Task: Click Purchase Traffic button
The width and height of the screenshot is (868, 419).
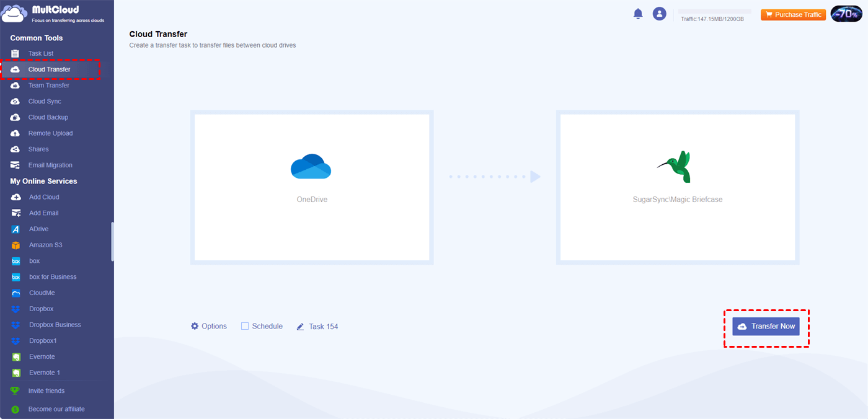Action: point(794,14)
